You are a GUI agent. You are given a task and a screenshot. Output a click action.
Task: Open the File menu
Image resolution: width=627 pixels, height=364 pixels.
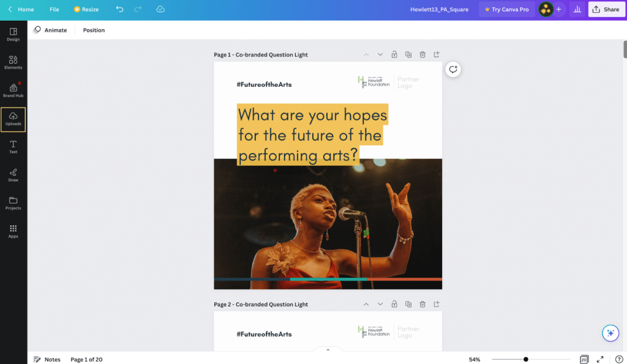[x=54, y=9]
